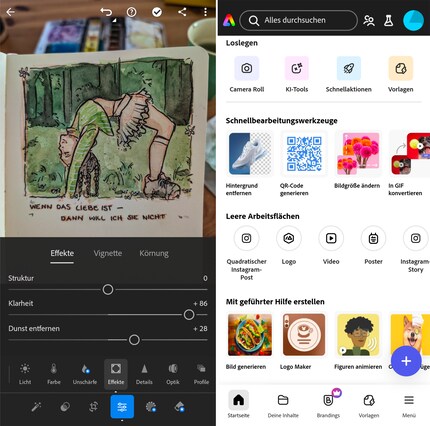Viewport: 430px width, 426px height.
Task: Go to Startseite in bottom navigation
Action: (238, 404)
